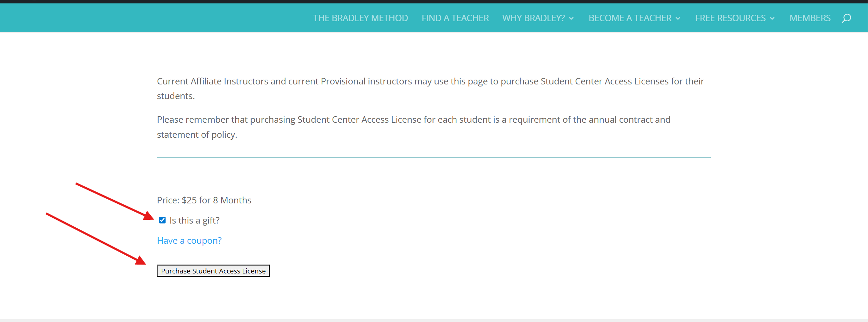Click the 'Purchase Student Access License' button
The width and height of the screenshot is (868, 322).
click(x=213, y=270)
